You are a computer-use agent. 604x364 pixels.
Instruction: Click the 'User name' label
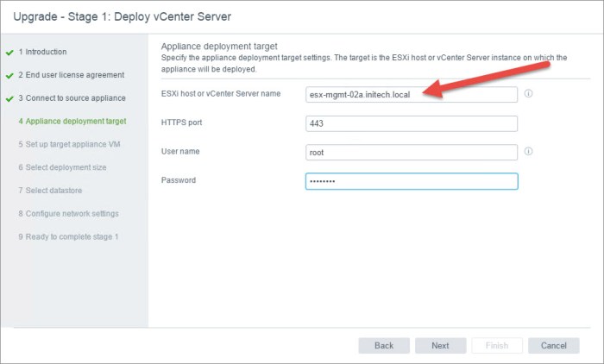[x=180, y=151]
